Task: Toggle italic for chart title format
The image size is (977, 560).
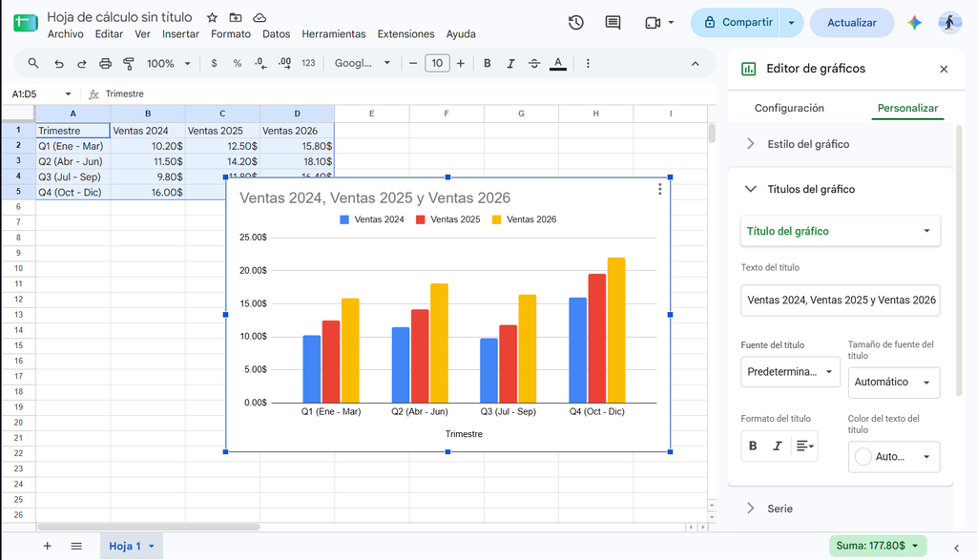Action: [x=777, y=446]
